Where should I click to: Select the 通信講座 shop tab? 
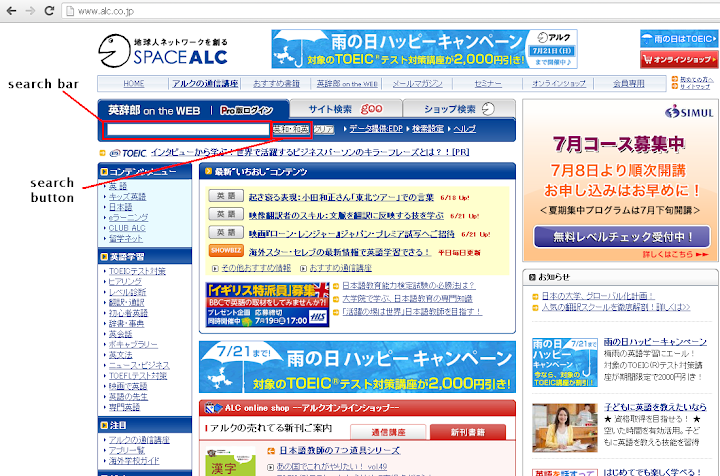388,432
